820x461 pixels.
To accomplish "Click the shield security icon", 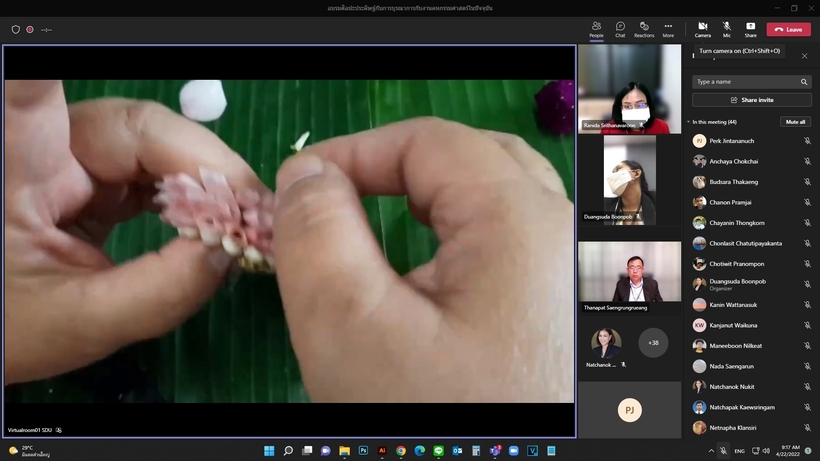I will pos(16,30).
